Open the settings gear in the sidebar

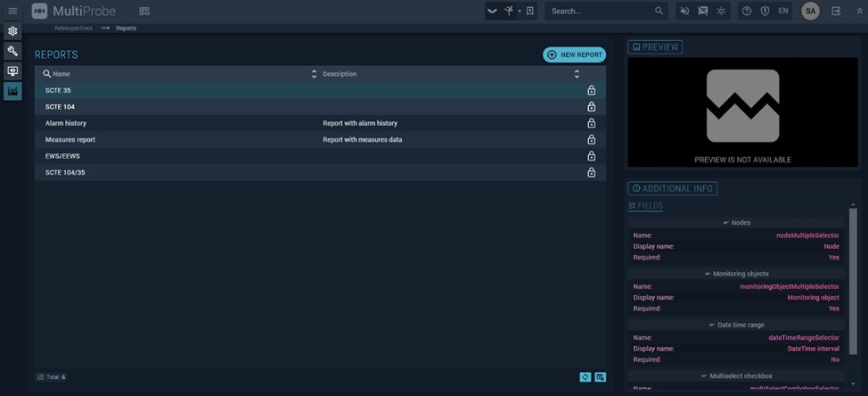(12, 31)
